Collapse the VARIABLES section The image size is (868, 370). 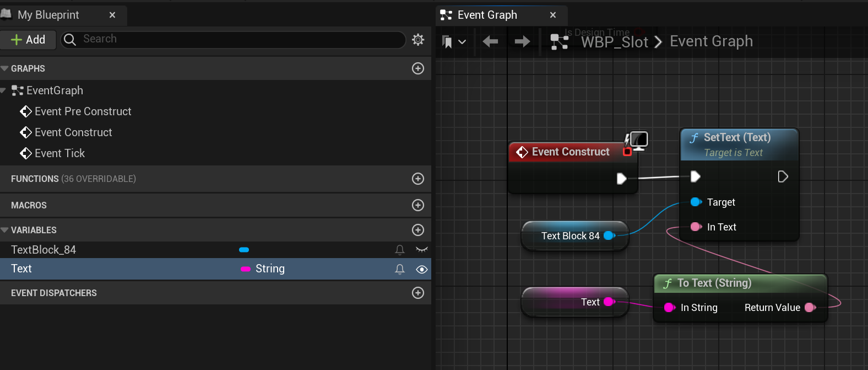point(4,230)
